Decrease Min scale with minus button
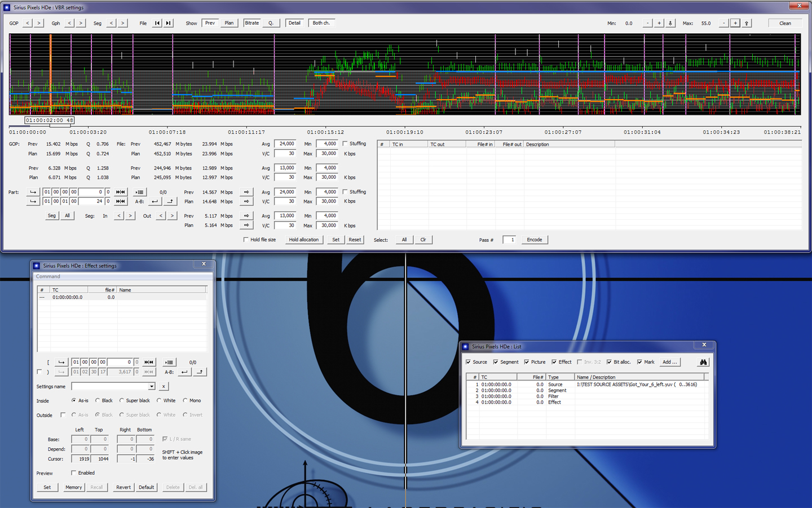Image resolution: width=812 pixels, height=508 pixels. tap(648, 23)
